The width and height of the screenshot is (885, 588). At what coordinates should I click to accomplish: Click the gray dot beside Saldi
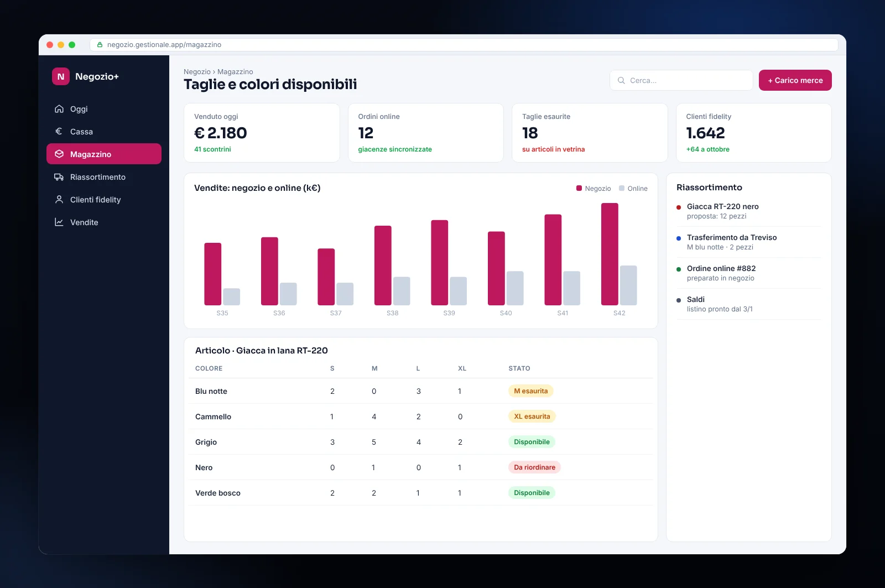tap(679, 300)
